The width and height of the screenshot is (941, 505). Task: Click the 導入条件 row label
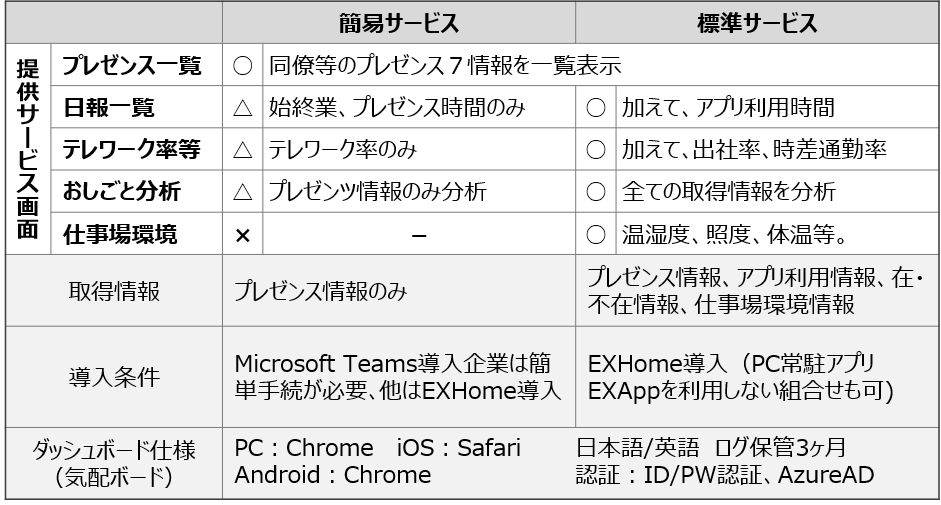pos(114,377)
